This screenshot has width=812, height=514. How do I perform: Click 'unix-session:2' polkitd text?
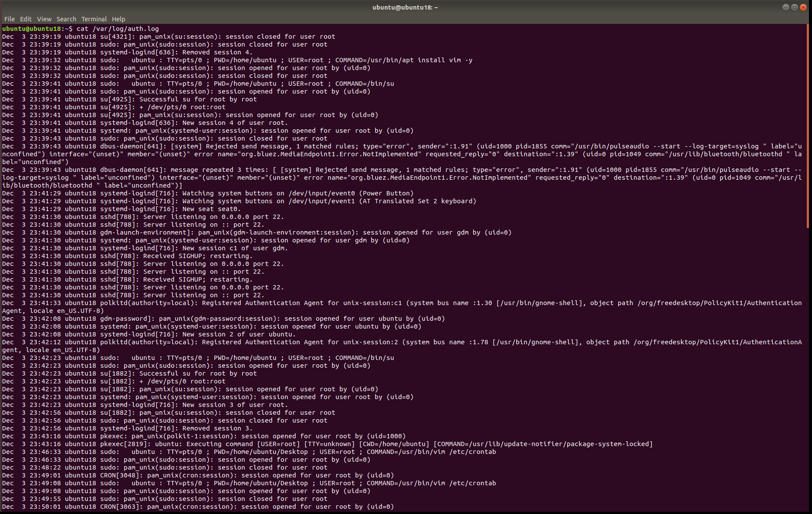point(371,342)
